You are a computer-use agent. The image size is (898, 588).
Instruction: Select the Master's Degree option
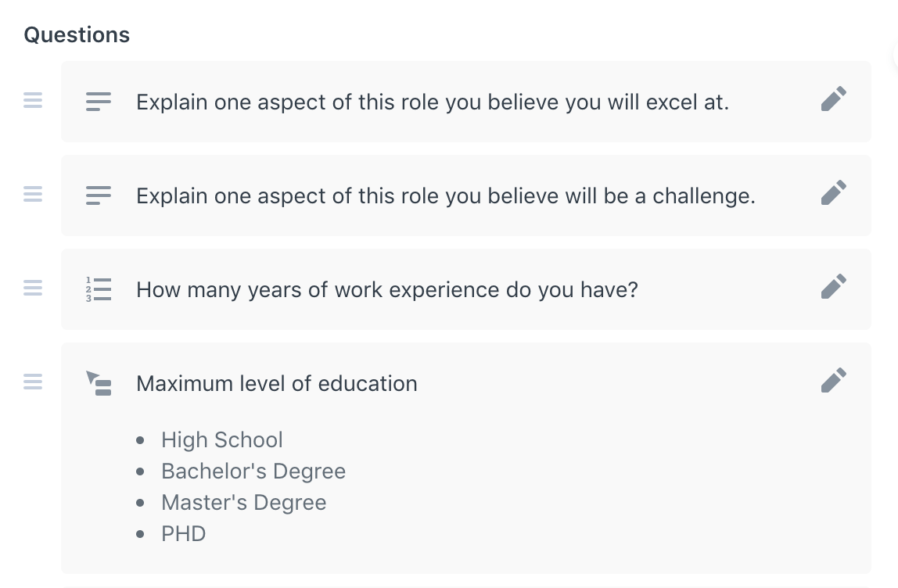(243, 502)
